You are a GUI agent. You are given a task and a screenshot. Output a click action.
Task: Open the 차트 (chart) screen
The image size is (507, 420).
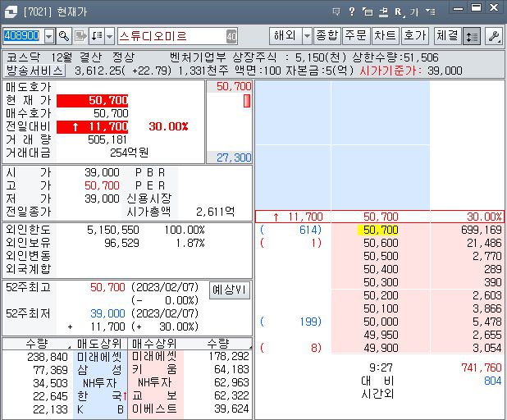point(386,36)
